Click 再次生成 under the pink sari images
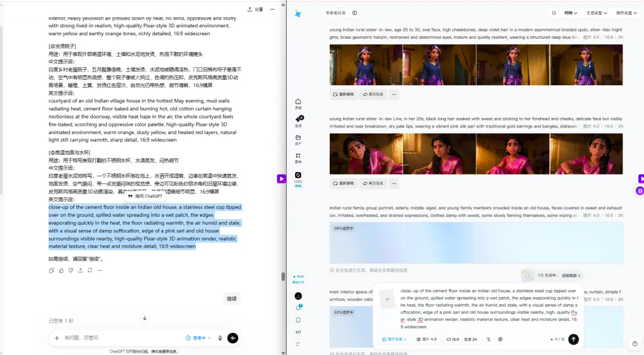This screenshot has width=644, height=355. tap(373, 183)
